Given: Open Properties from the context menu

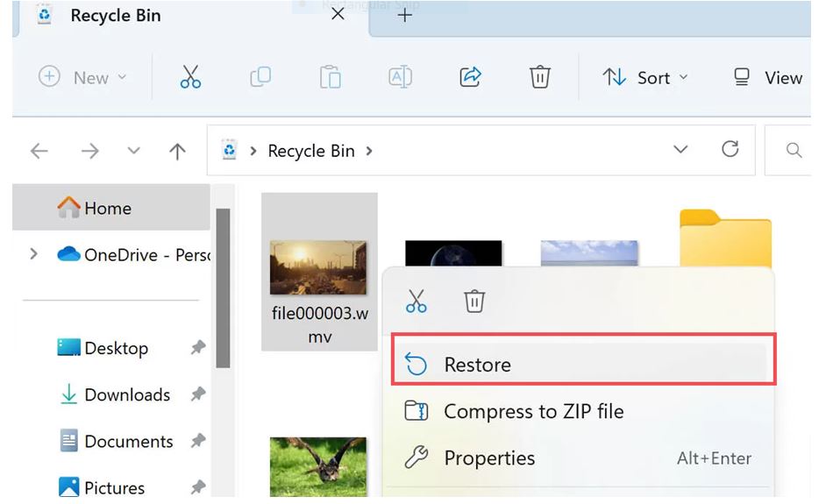Looking at the screenshot, I should click(x=489, y=458).
